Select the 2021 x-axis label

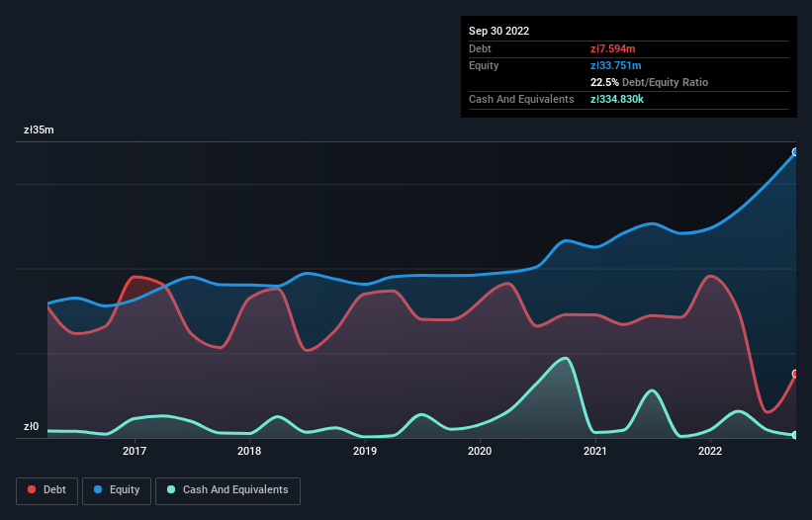[x=595, y=451]
